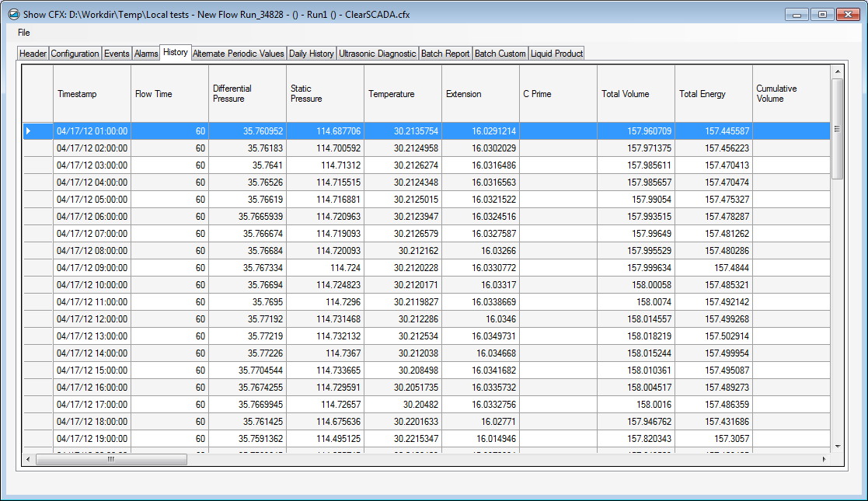This screenshot has width=868, height=501.
Task: Click the current row indicator arrow
Action: [x=29, y=131]
